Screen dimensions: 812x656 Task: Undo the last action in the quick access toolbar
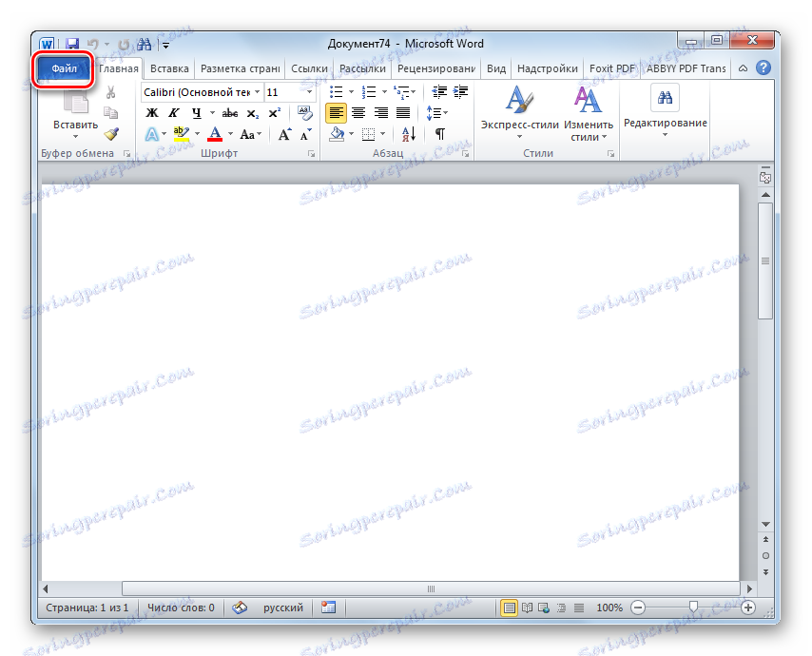(x=92, y=45)
